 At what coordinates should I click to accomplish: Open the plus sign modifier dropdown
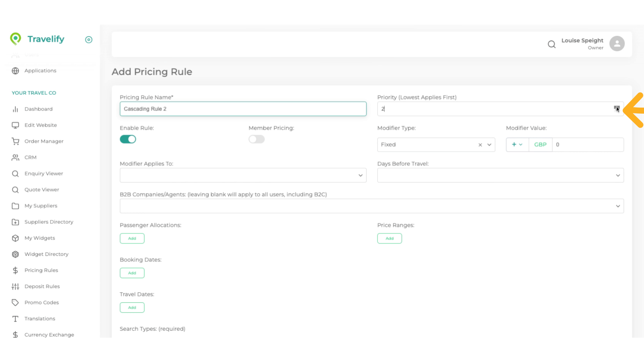pos(517,144)
